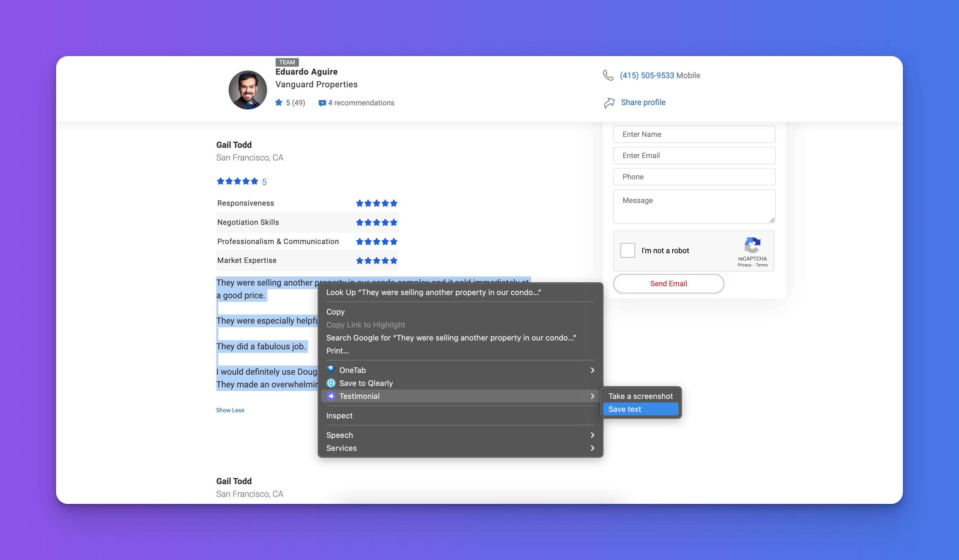Click Eduardo Aguire's profile photo
Image resolution: width=959 pixels, height=560 pixels.
248,90
